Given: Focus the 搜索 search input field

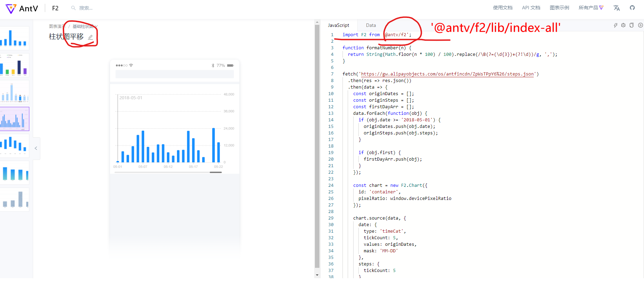Looking at the screenshot, I should (86, 8).
